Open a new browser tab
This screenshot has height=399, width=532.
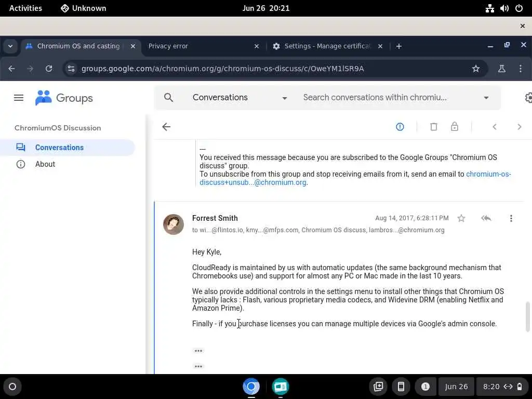point(399,46)
